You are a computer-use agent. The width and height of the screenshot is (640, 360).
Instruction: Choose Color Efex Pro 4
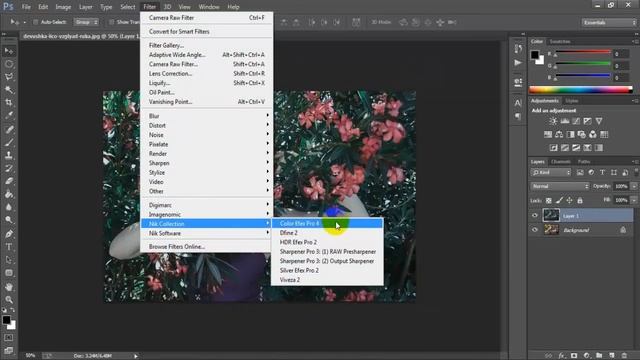point(327,223)
